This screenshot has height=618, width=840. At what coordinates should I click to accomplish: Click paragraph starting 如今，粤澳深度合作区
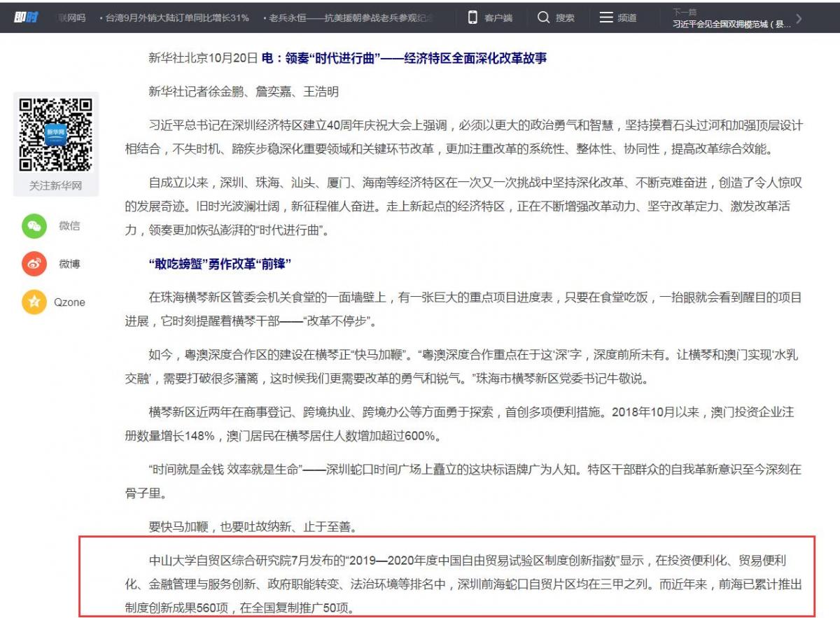click(463, 367)
